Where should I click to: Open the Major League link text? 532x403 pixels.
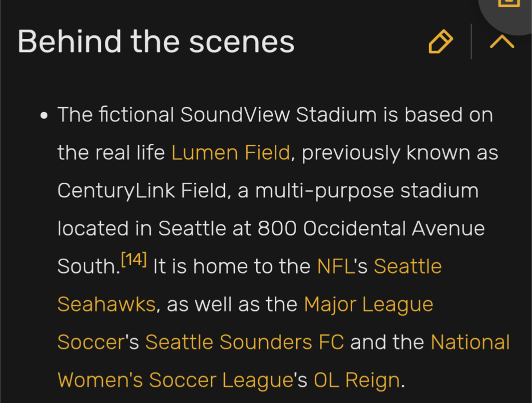(x=368, y=304)
